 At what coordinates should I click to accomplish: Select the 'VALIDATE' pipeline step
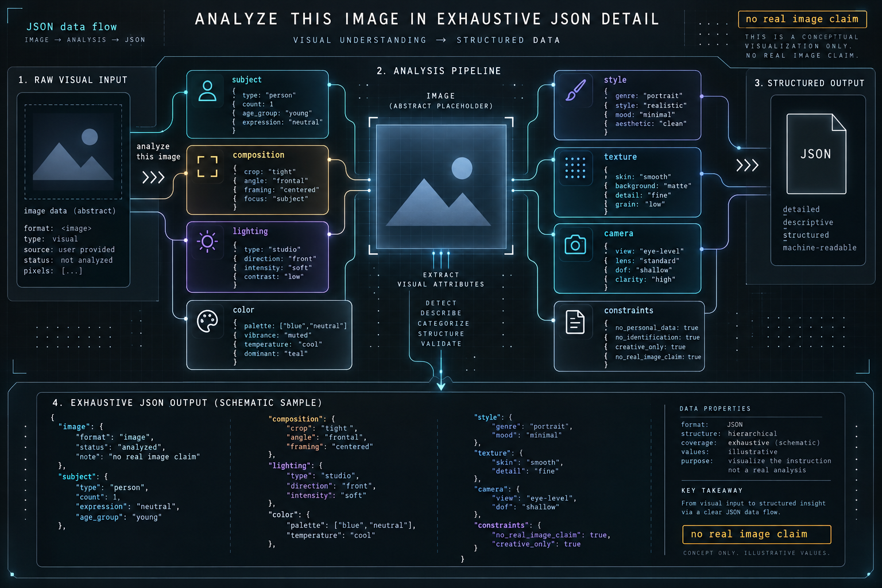441,344
